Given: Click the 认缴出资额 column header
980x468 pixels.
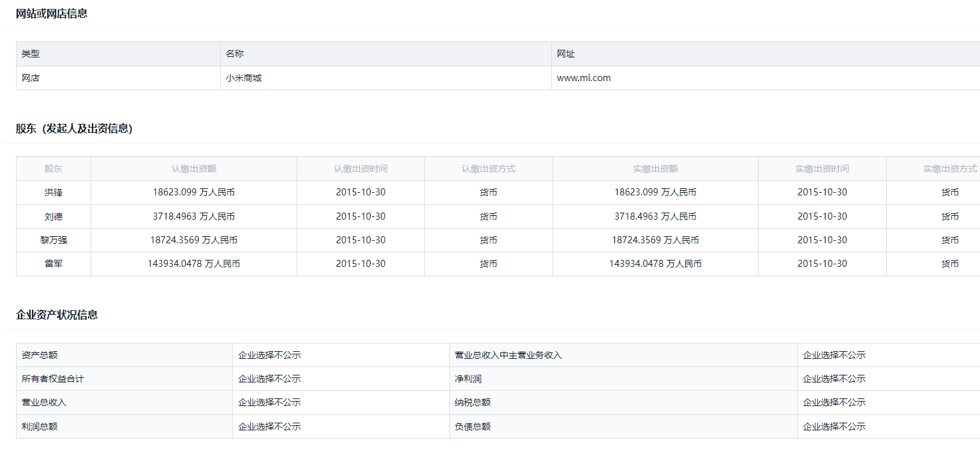Looking at the screenshot, I should [x=193, y=169].
